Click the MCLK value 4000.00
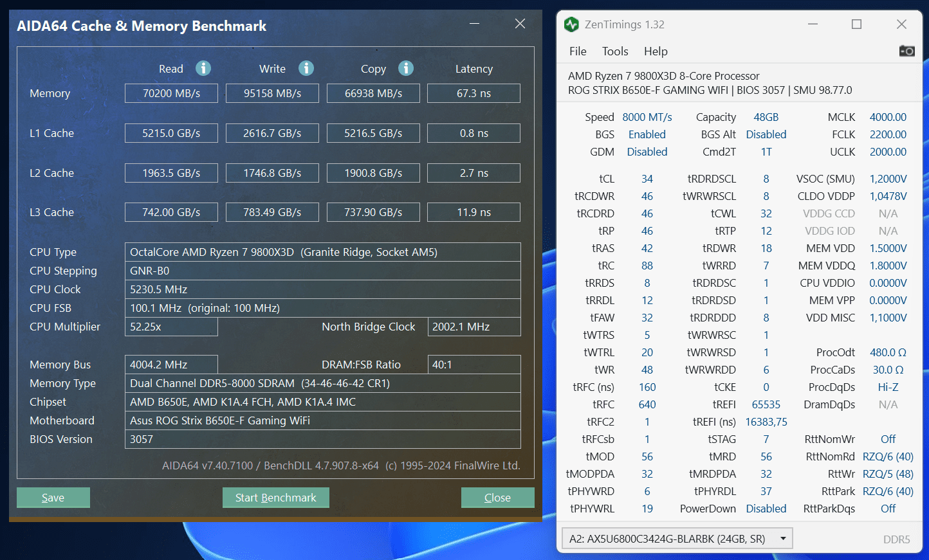929x560 pixels. pyautogui.click(x=888, y=117)
